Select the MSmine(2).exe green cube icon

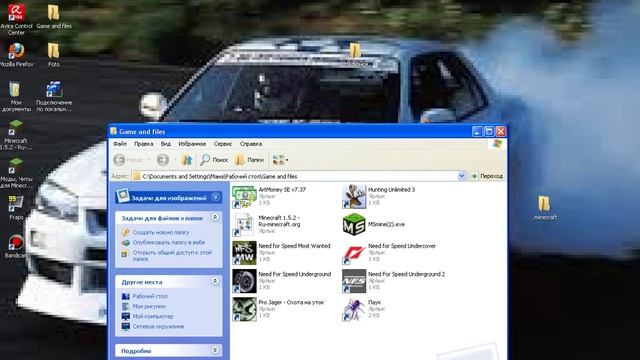[x=354, y=224]
